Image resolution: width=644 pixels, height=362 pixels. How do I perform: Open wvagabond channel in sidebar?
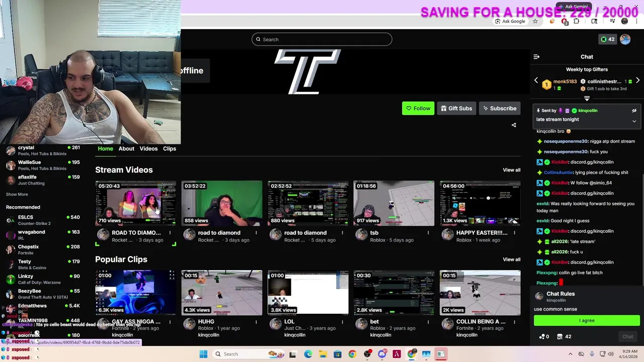coord(43,235)
